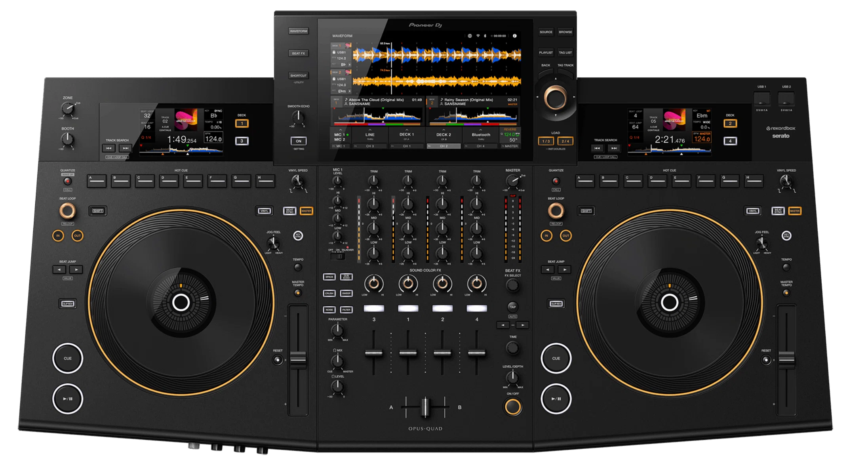This screenshot has width=868, height=460.
Task: Click the Key Sync button on right deck
Action: [x=786, y=236]
